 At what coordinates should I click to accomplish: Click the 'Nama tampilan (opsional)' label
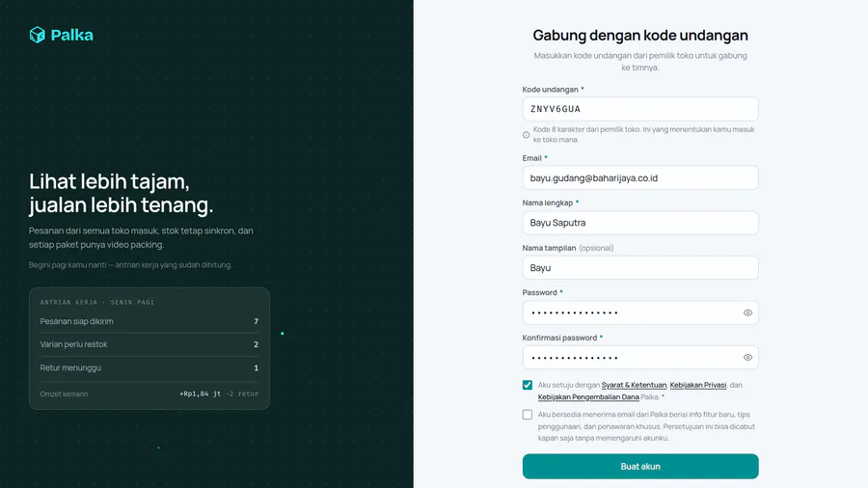pyautogui.click(x=568, y=248)
